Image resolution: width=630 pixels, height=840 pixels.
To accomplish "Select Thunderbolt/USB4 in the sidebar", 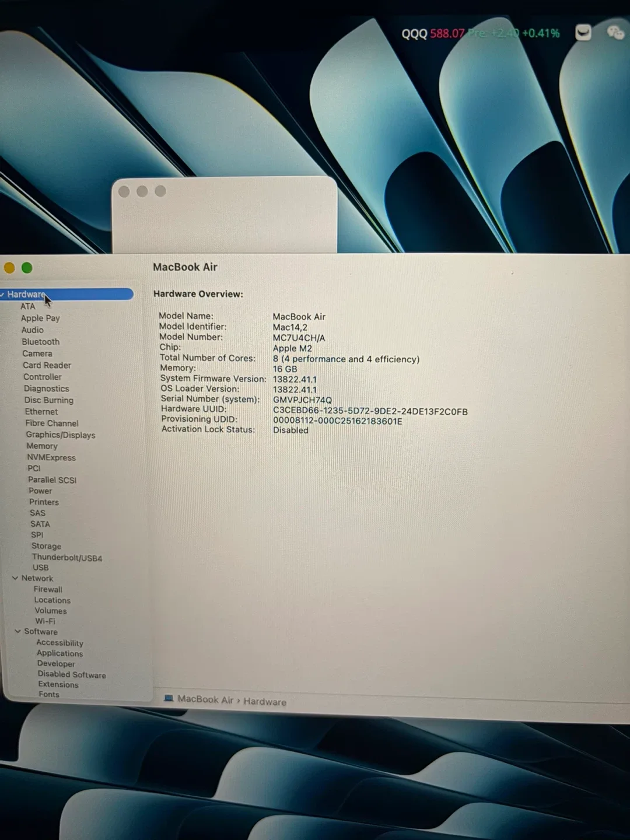I will coord(67,558).
